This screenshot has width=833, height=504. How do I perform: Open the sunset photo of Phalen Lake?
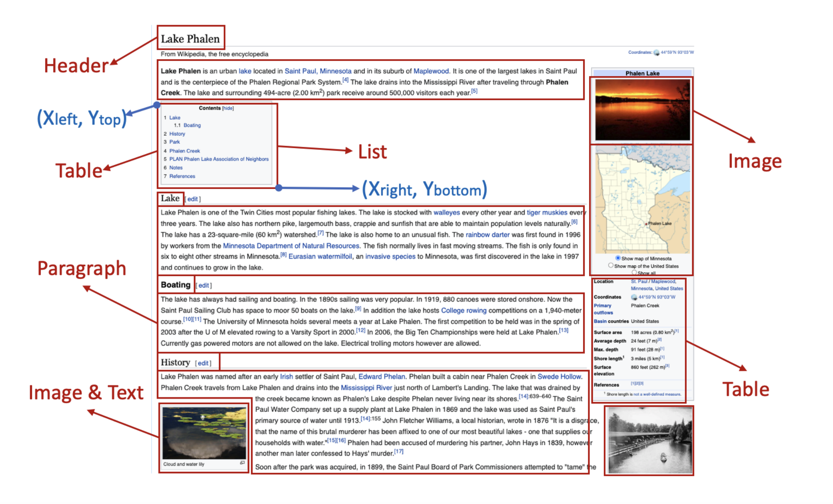[642, 110]
